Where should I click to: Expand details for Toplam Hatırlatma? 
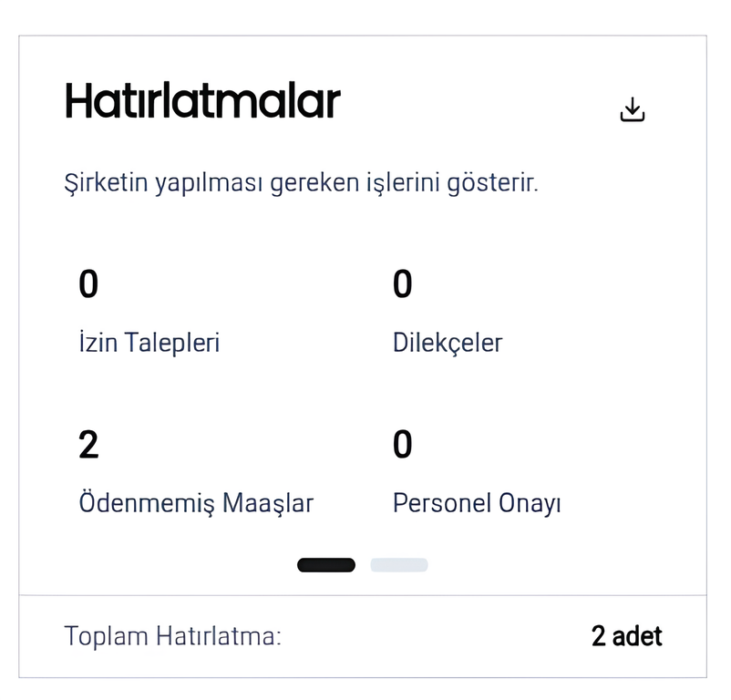point(171,636)
